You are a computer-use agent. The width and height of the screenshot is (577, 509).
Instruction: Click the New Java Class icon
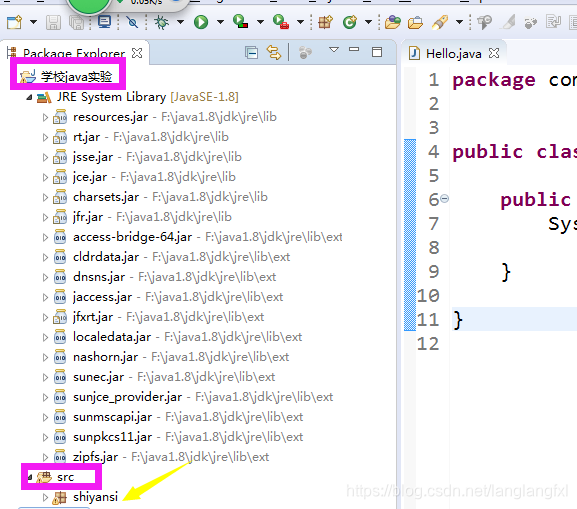(x=350, y=22)
